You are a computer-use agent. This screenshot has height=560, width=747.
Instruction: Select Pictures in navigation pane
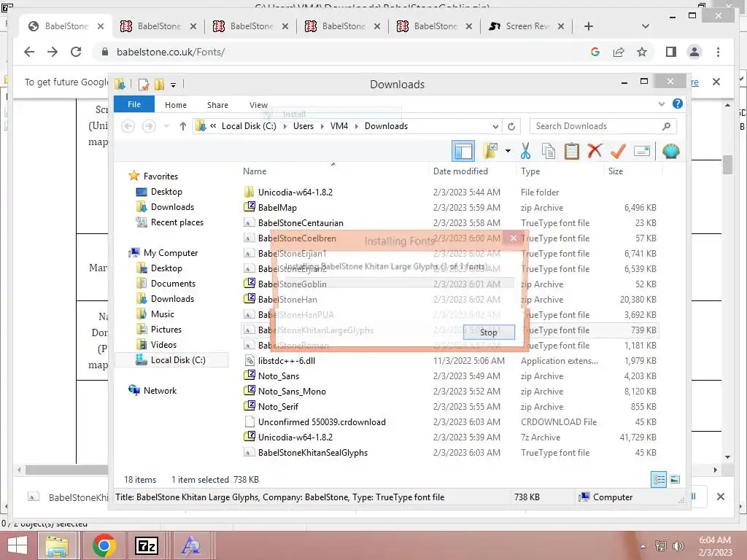pyautogui.click(x=166, y=329)
